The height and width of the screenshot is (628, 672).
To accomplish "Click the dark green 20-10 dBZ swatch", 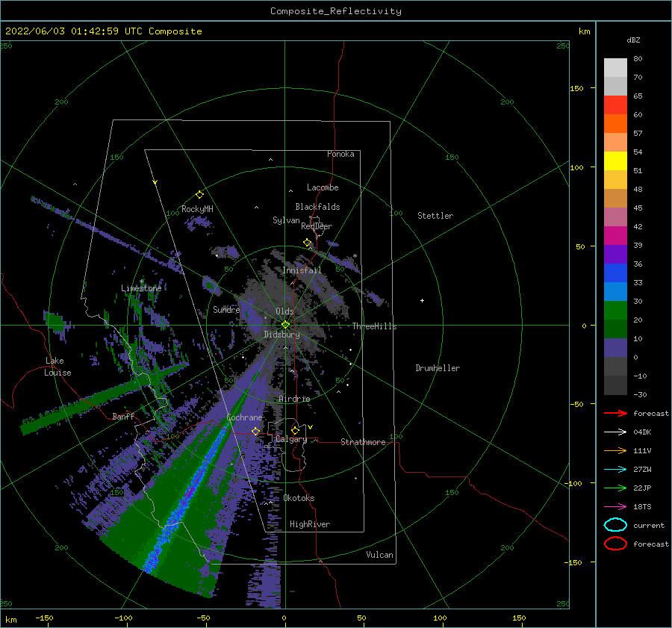I will [x=615, y=329].
